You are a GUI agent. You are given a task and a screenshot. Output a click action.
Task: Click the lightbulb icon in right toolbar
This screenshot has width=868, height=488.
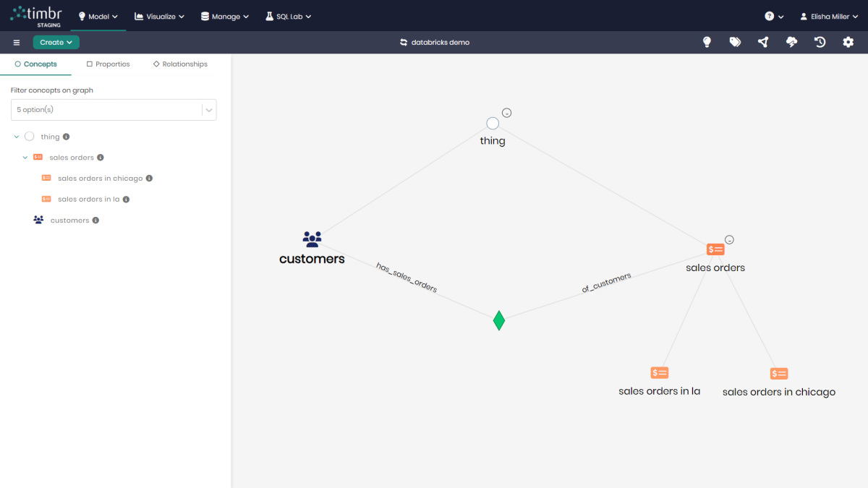[707, 43]
